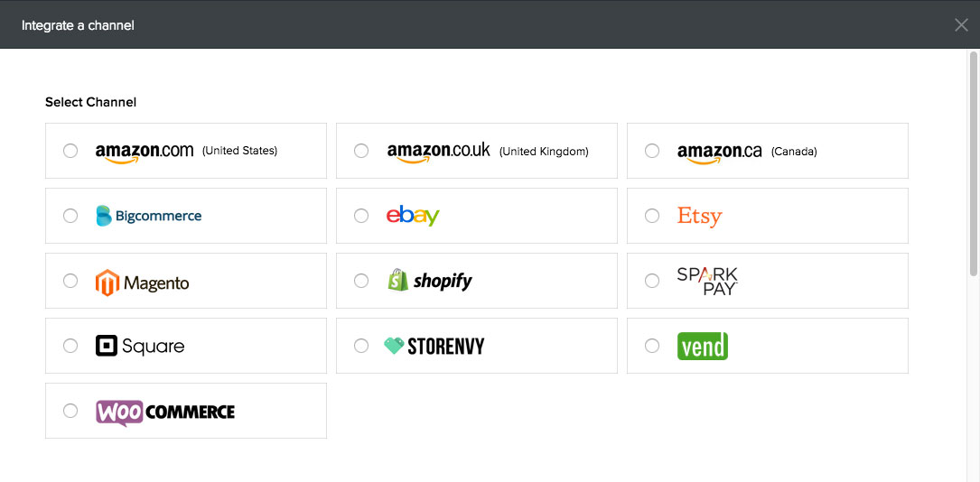
Task: Select the eBay radio button
Action: pyautogui.click(x=361, y=216)
